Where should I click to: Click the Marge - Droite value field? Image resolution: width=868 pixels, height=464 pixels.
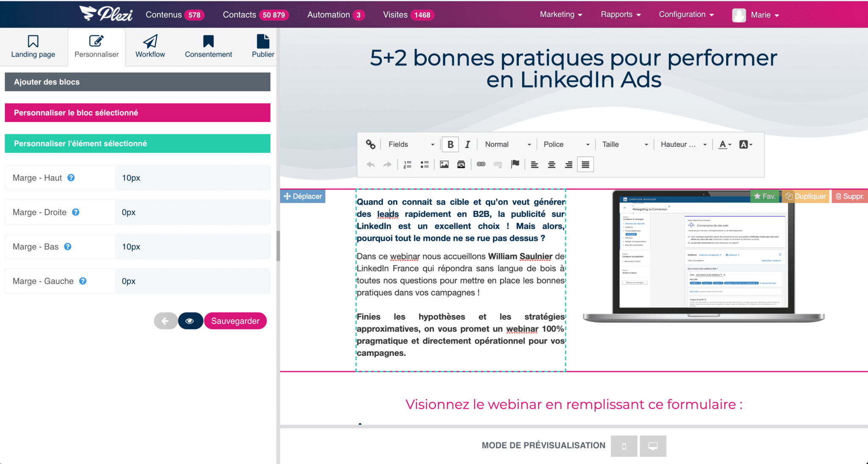193,212
